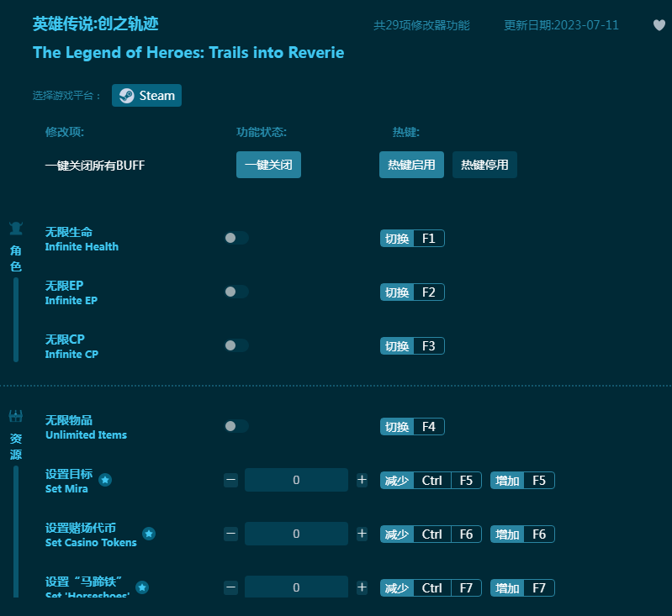The height and width of the screenshot is (616, 672).
Task: Click the 一键关闭 button
Action: tap(268, 165)
